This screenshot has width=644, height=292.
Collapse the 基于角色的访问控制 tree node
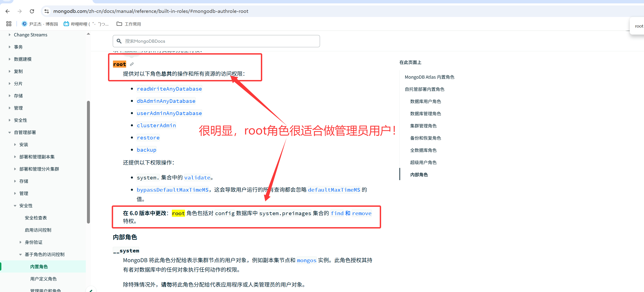point(21,254)
